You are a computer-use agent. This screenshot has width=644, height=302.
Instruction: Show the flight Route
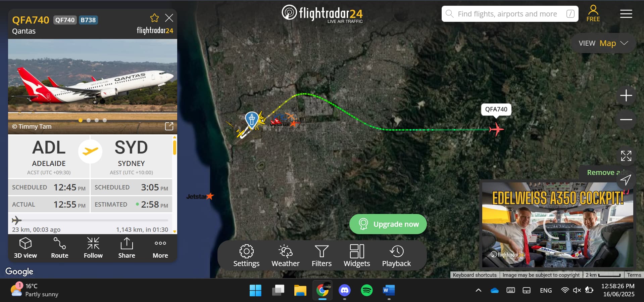60,248
